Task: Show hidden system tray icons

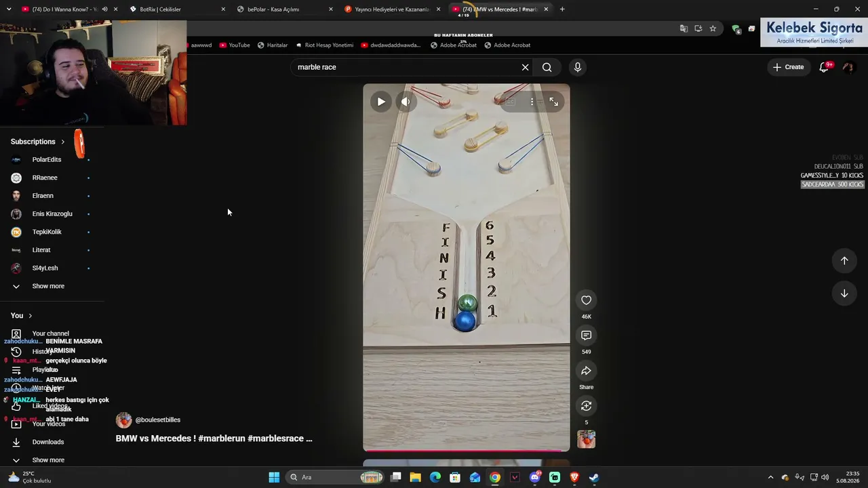Action: [770, 477]
